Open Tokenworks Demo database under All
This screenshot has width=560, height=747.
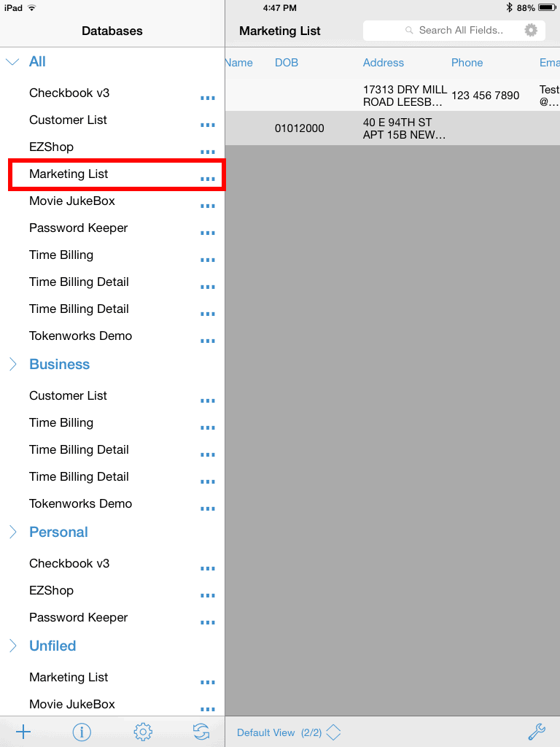click(80, 336)
